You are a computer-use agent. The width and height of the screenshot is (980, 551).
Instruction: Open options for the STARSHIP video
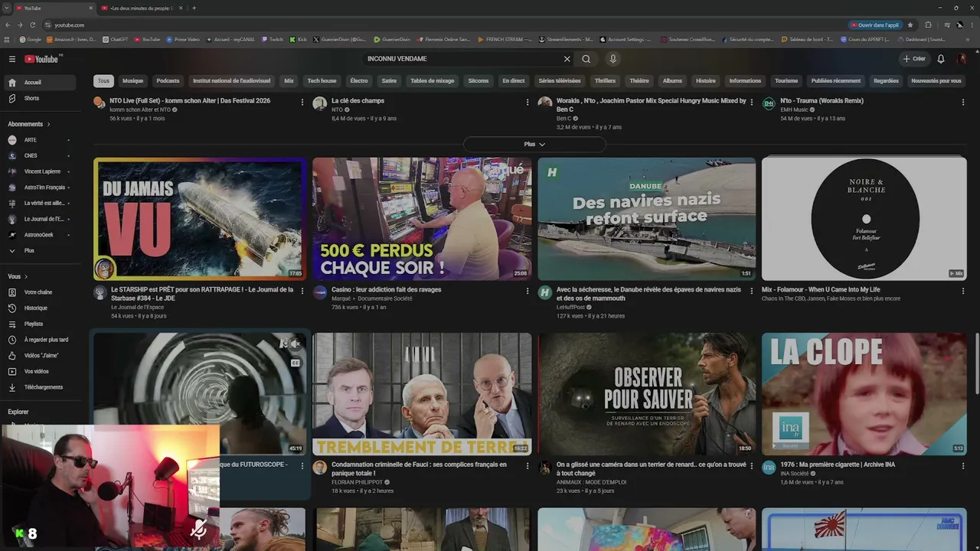point(302,291)
